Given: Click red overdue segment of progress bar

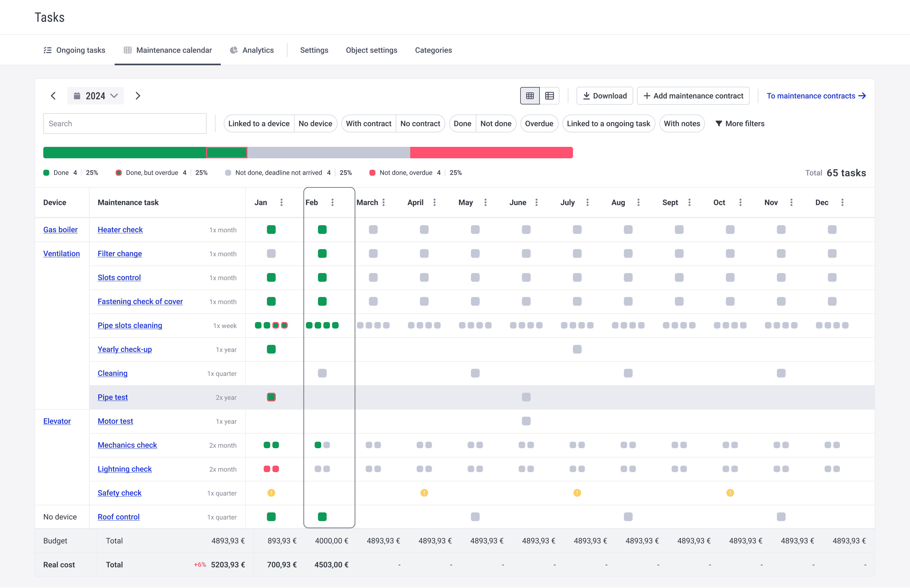Looking at the screenshot, I should tap(491, 153).
